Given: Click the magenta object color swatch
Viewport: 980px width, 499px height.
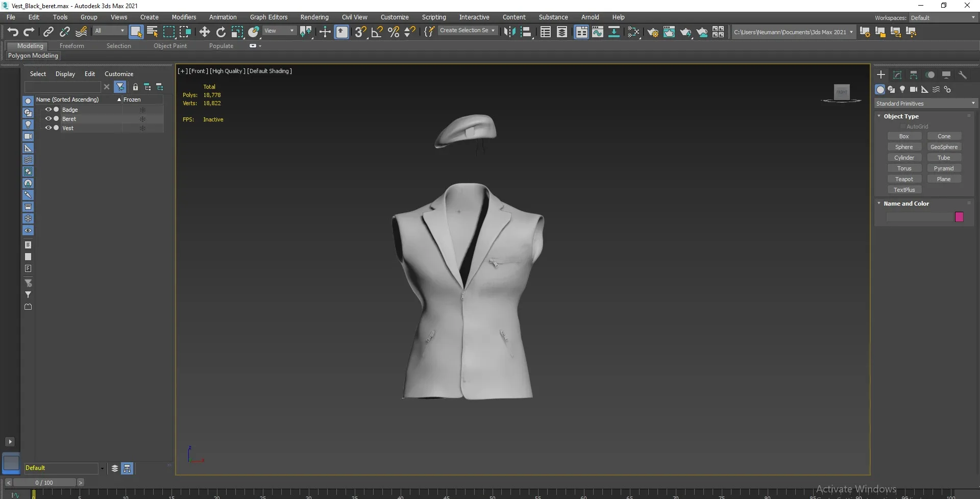Looking at the screenshot, I should tap(959, 217).
